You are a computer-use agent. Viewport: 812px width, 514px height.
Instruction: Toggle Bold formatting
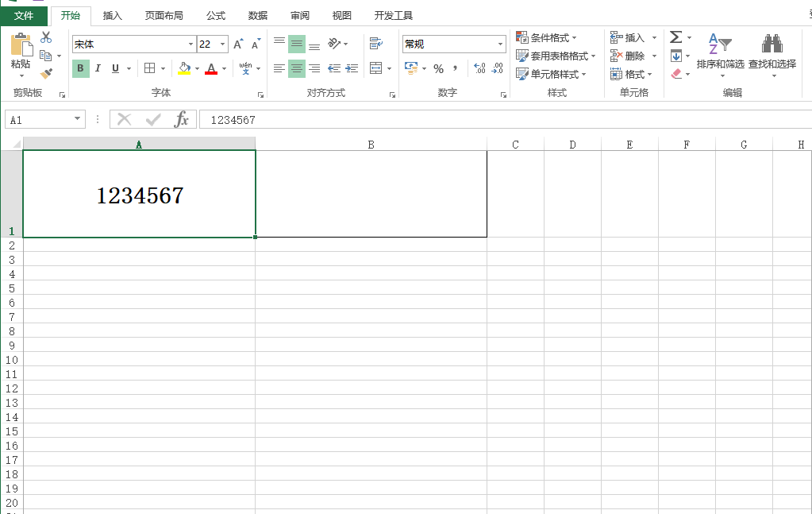tap(80, 68)
